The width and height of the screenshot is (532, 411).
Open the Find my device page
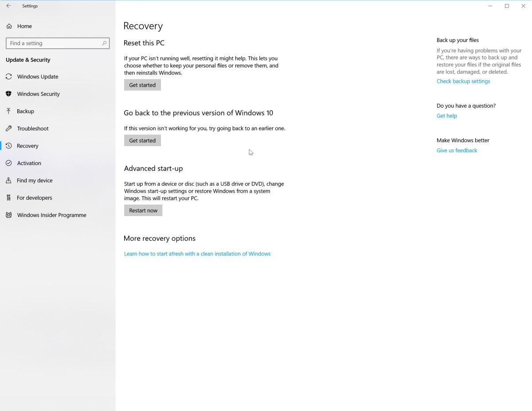[58, 180]
